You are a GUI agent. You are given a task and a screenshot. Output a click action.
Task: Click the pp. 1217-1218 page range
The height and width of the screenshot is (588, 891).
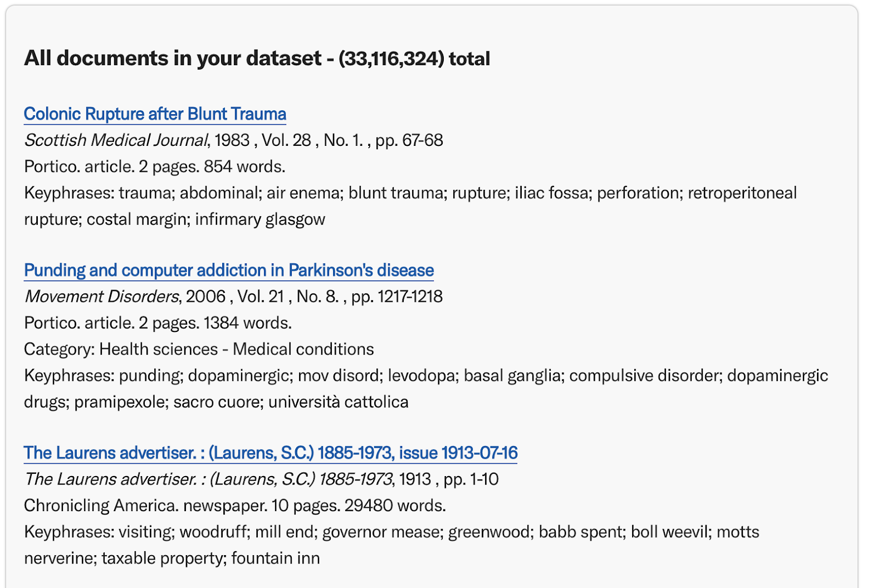pos(397,297)
